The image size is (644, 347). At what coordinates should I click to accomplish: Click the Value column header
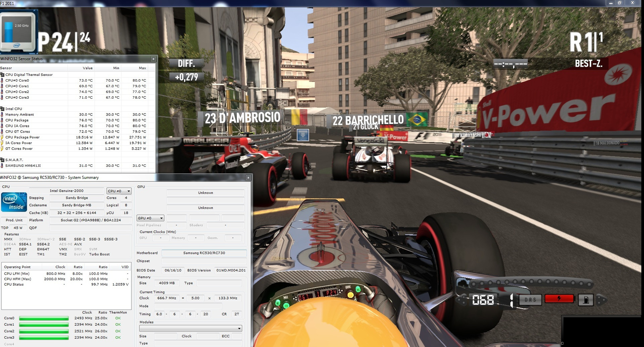coord(81,68)
